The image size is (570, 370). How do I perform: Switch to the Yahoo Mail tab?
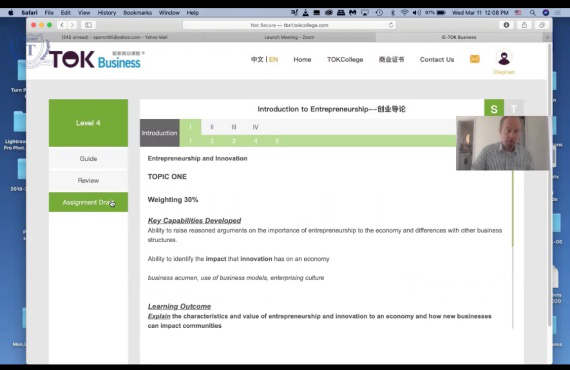tap(115, 37)
